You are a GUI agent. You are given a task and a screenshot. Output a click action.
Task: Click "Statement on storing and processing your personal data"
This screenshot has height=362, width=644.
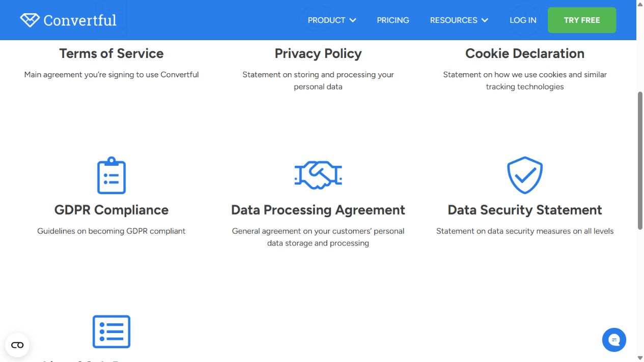coord(318,81)
